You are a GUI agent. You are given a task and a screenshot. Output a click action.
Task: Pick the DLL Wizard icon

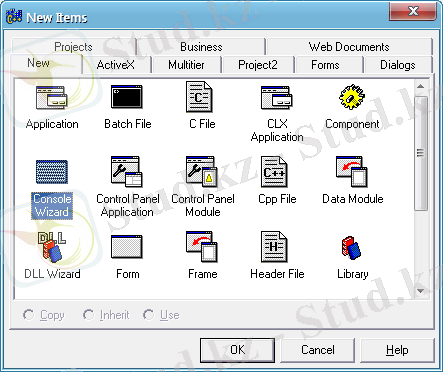52,247
